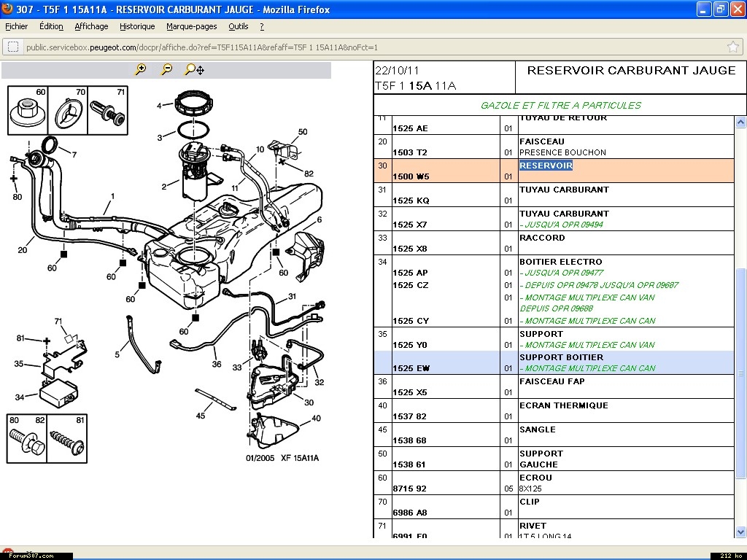Open the Fichier menu

point(17,26)
